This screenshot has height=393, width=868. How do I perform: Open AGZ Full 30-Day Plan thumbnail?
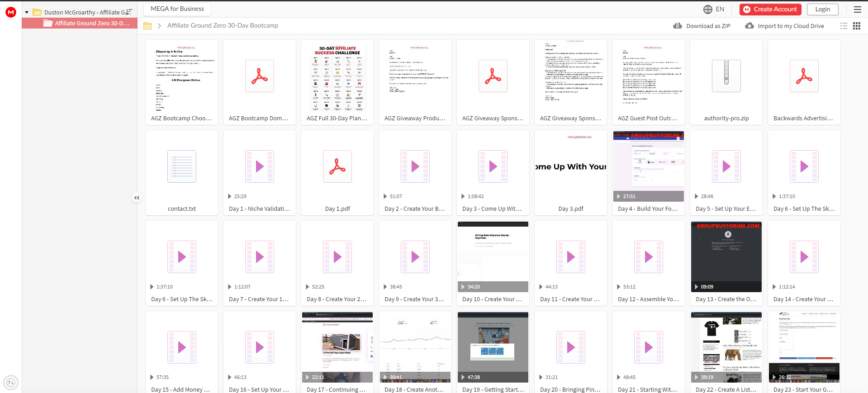(x=337, y=76)
